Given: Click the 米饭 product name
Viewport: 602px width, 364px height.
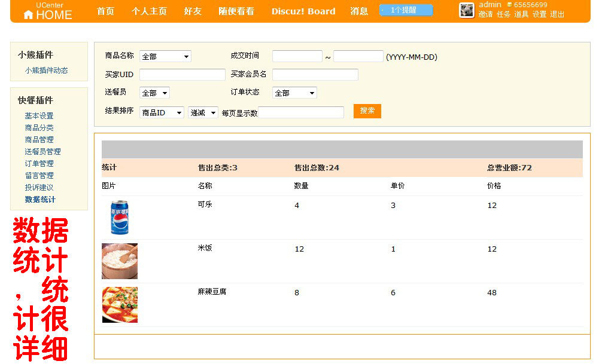Looking at the screenshot, I should [205, 248].
